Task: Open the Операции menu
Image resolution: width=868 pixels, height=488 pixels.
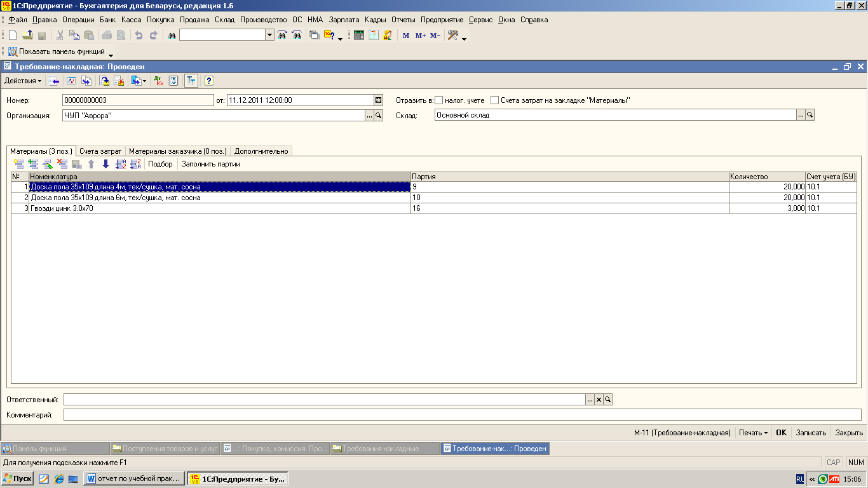Action: point(79,20)
